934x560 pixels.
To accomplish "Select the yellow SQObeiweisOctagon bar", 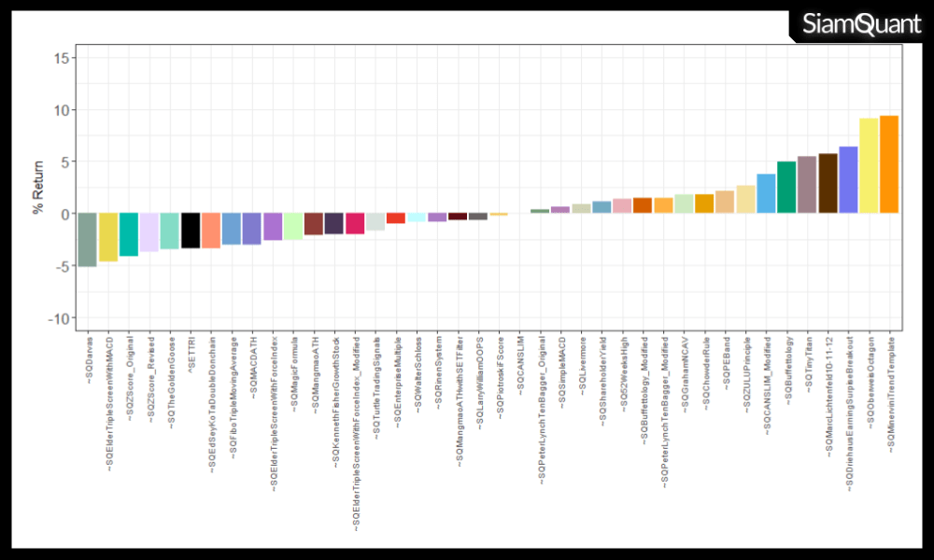I will point(869,166).
